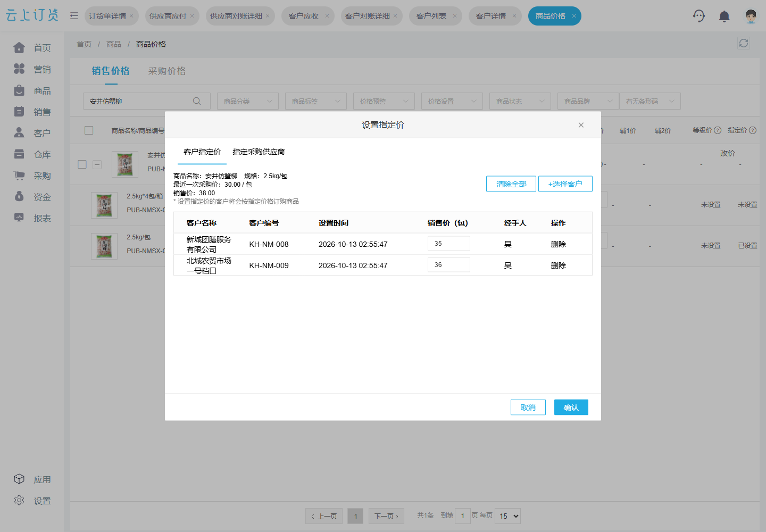Click the 云上订货 logo
Image resolution: width=766 pixels, height=532 pixels.
pos(32,15)
